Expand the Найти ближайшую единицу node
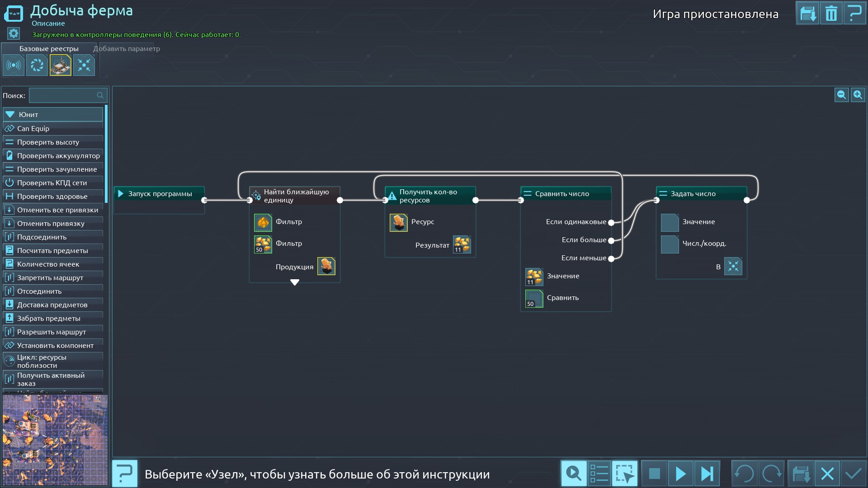The width and height of the screenshot is (868, 488). tap(295, 282)
